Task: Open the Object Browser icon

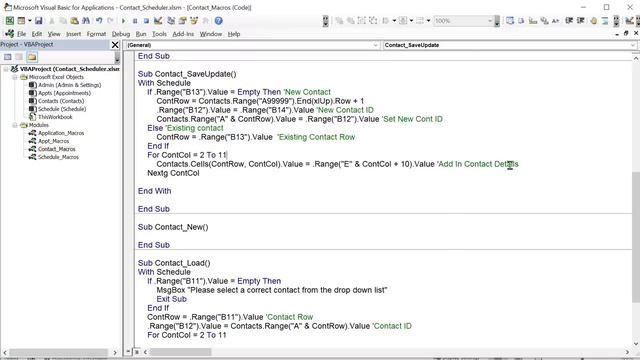Action: click(x=194, y=21)
